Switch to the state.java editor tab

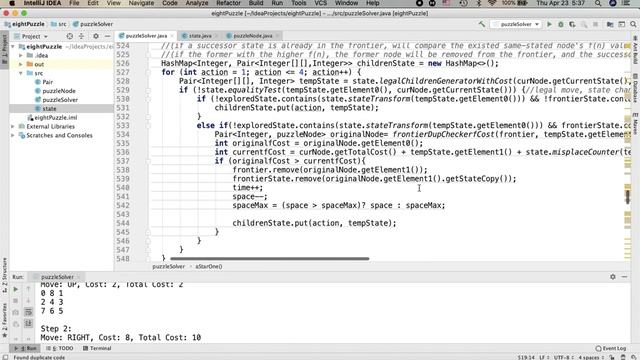click(200, 36)
